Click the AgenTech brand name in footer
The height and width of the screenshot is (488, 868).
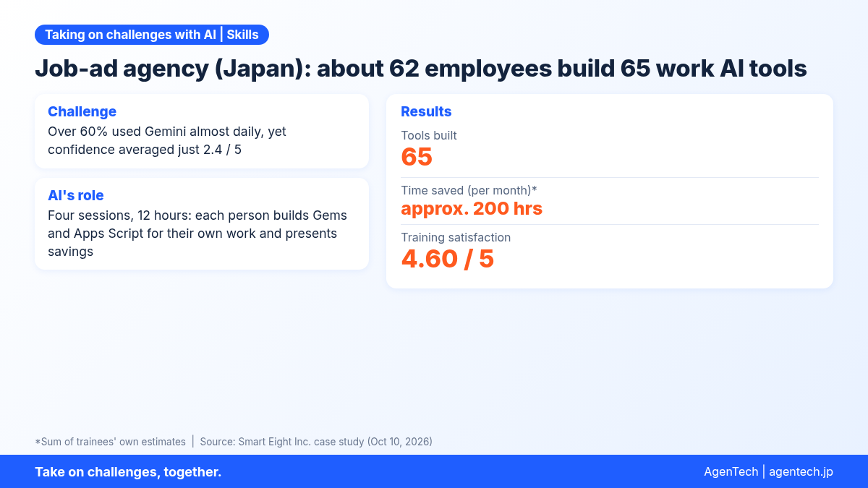tap(731, 471)
